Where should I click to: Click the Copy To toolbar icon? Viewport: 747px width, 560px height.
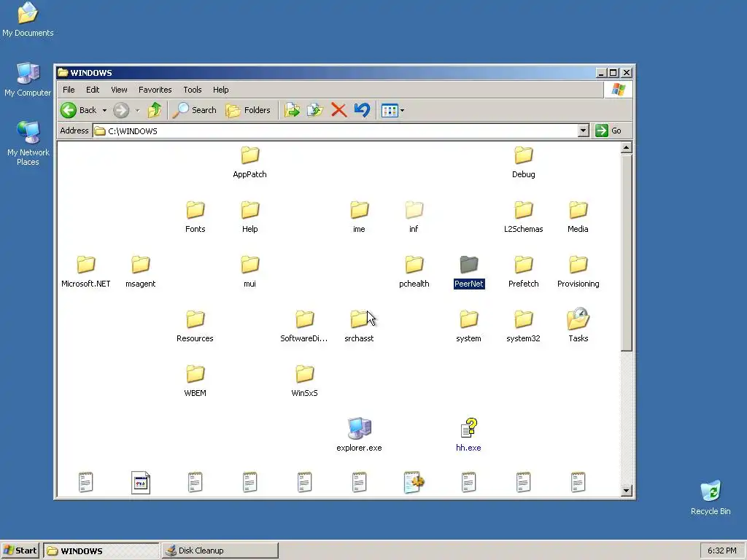(x=315, y=110)
